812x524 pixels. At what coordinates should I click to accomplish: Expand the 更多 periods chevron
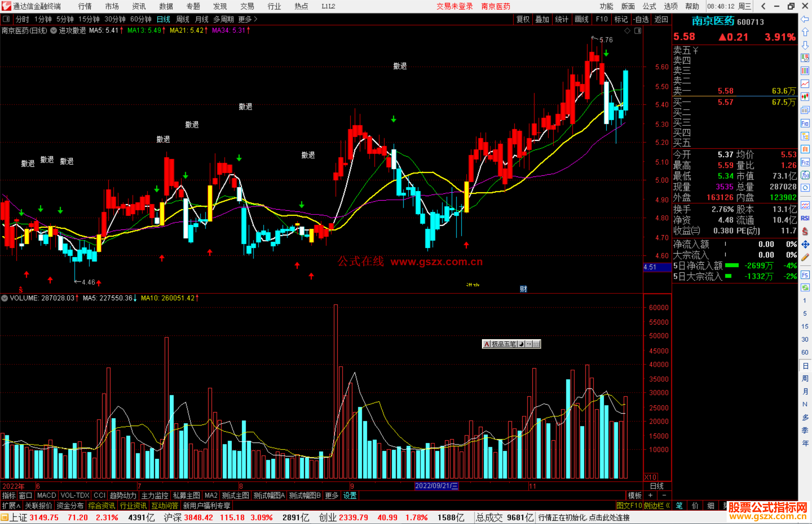[256, 19]
